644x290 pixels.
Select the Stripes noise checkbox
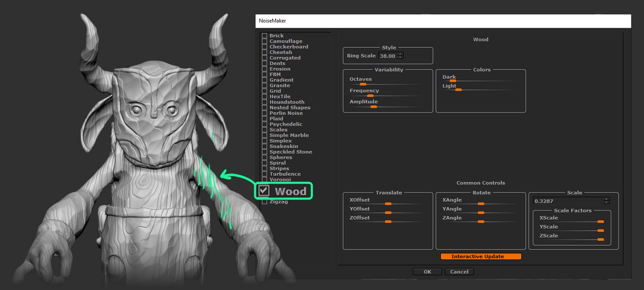(x=265, y=168)
